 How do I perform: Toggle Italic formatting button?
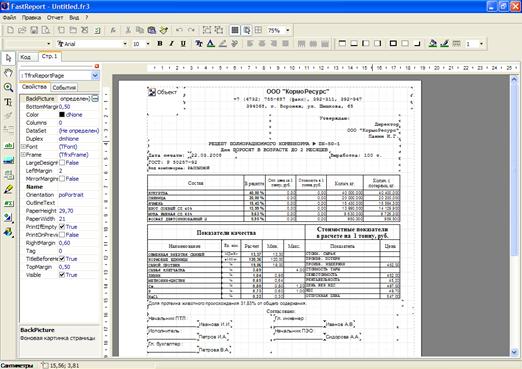[171, 44]
